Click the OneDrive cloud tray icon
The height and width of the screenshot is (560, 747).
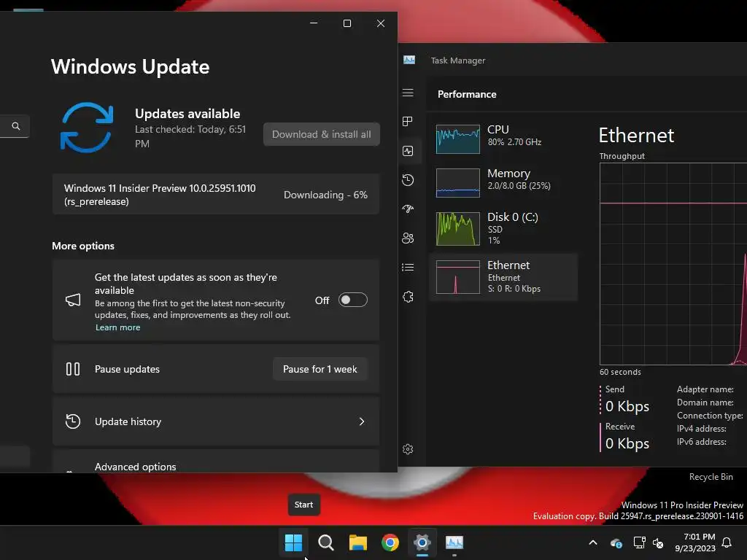[616, 542]
